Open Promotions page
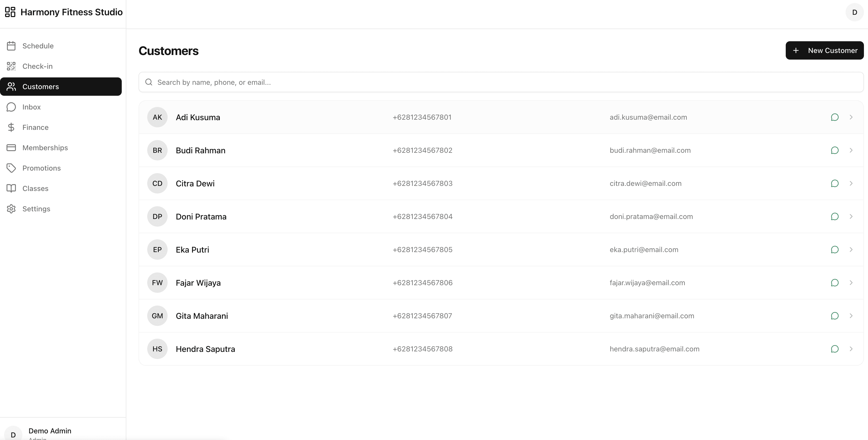 point(42,168)
